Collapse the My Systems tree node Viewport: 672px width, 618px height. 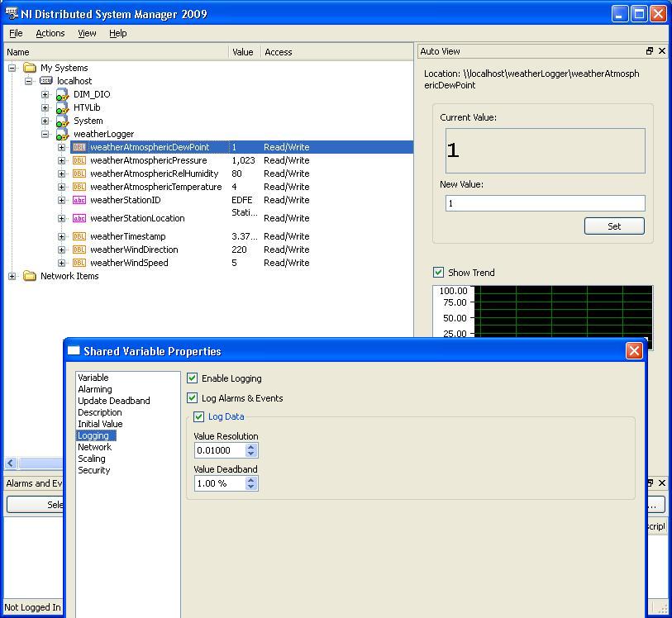click(12, 68)
